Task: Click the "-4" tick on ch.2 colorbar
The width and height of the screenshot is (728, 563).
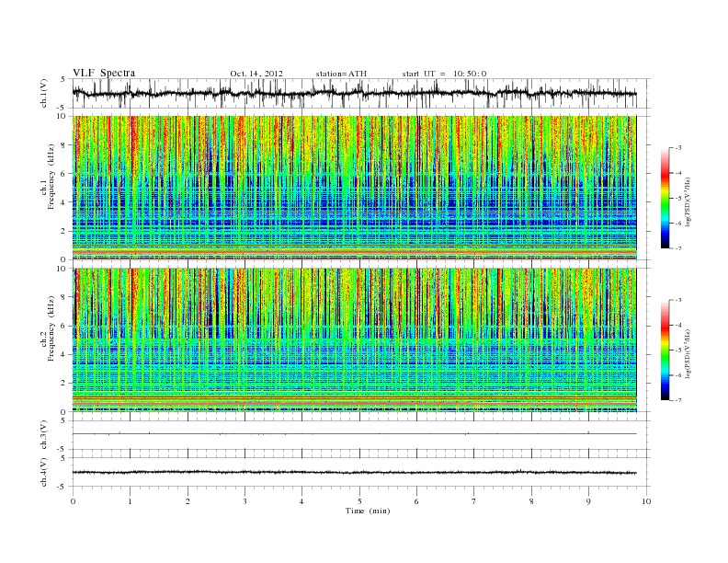Action: [x=678, y=325]
